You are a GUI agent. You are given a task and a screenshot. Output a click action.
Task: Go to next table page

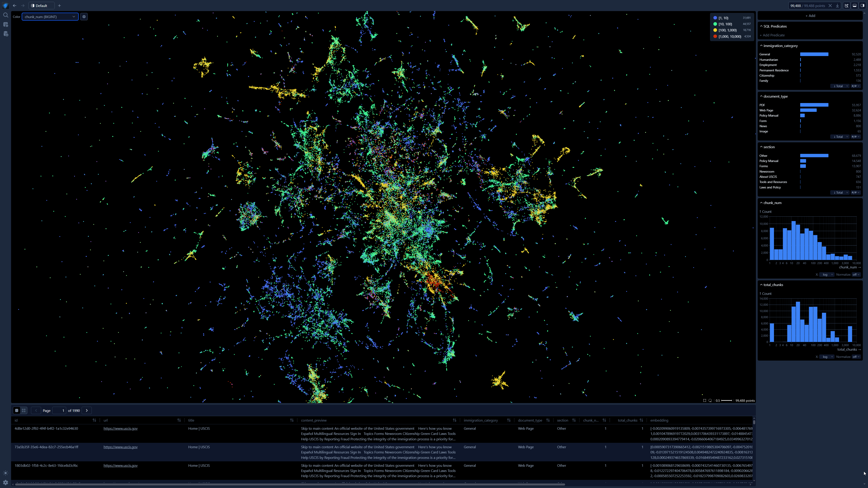(87, 411)
